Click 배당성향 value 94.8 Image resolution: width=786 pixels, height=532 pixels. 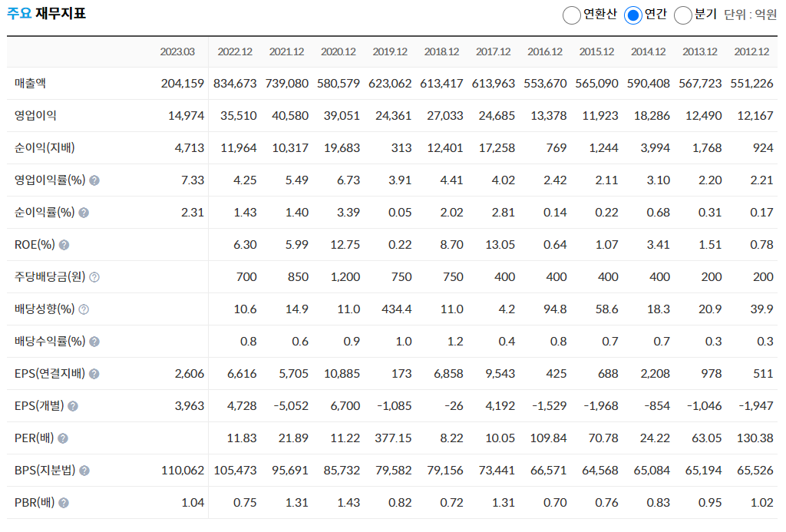555,309
